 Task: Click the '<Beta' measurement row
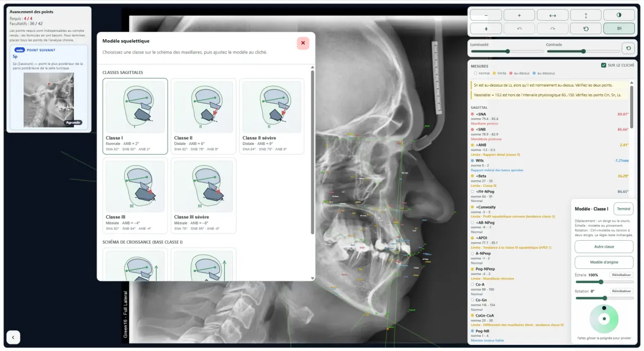[550, 181]
